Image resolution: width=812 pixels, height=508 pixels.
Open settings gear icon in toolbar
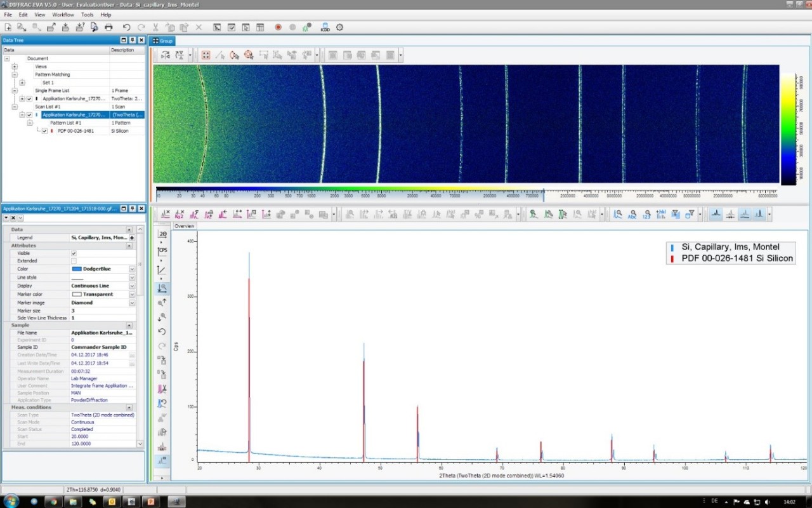pos(339,27)
